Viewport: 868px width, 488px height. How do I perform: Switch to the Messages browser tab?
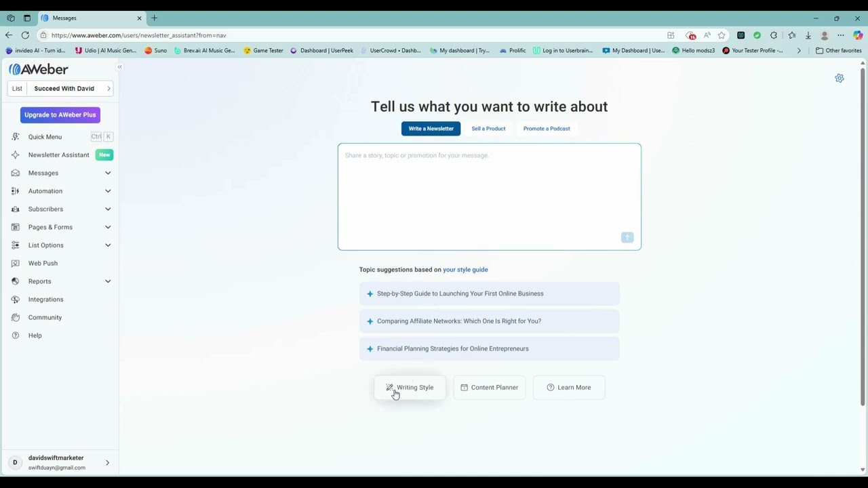pyautogui.click(x=92, y=18)
